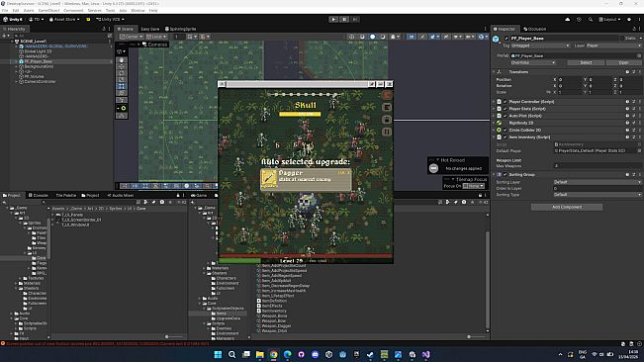Screen dimensions: 644x362
Task: Toggle 2D mode in Scene view
Action: point(412,37)
